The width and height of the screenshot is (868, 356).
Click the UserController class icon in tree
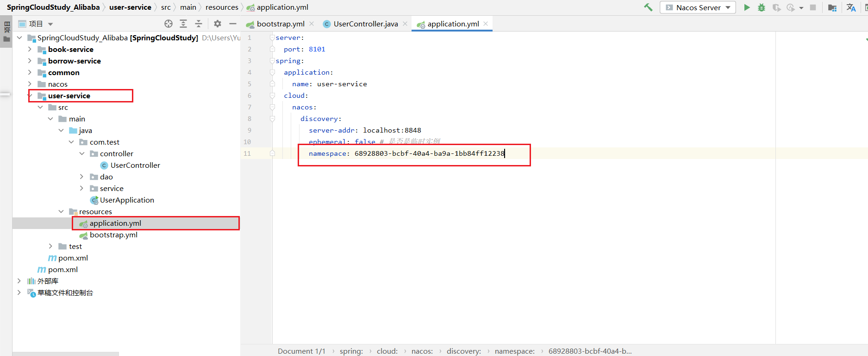point(104,165)
